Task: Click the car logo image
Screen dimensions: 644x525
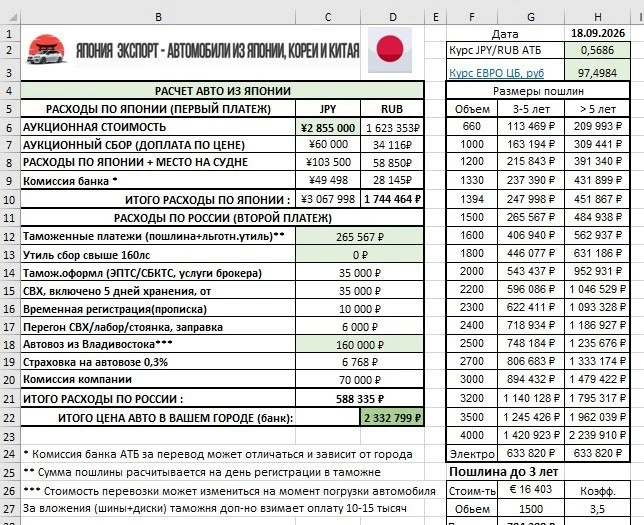Action: coord(46,51)
